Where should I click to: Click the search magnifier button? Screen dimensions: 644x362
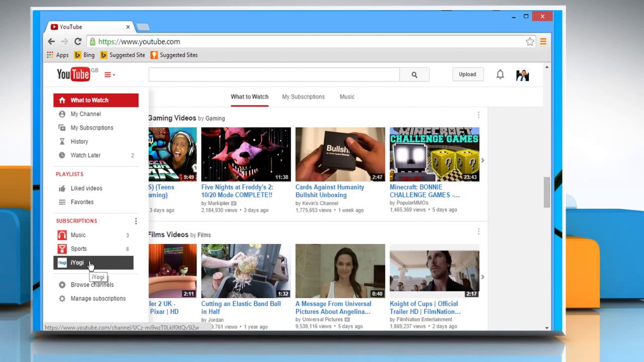tap(415, 74)
